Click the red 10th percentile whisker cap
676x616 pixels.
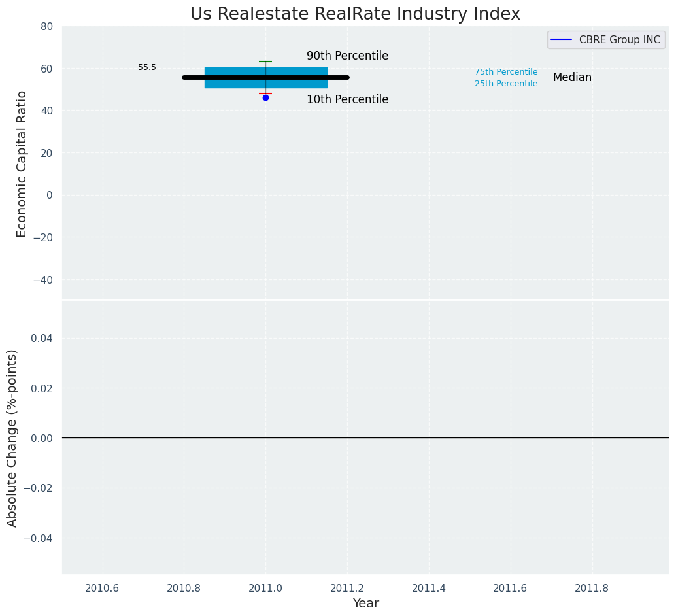(x=265, y=94)
